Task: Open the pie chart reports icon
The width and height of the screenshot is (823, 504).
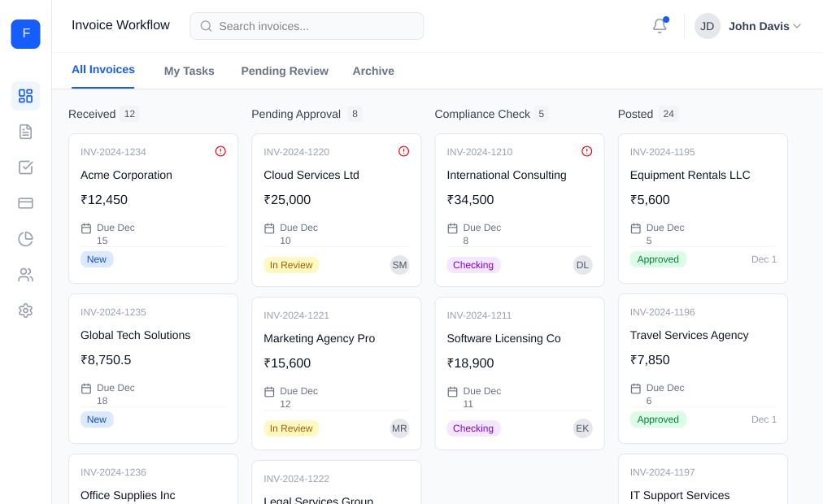Action: (25, 239)
